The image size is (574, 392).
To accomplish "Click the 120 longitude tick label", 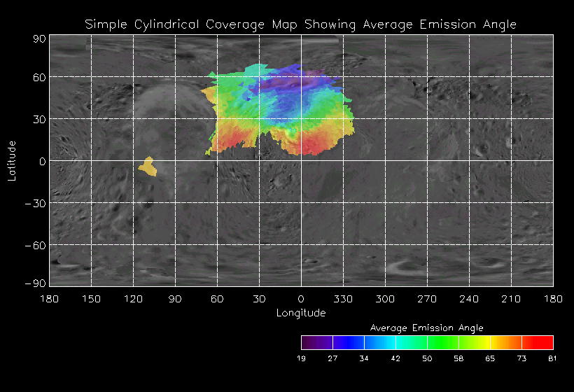I will coord(133,299).
